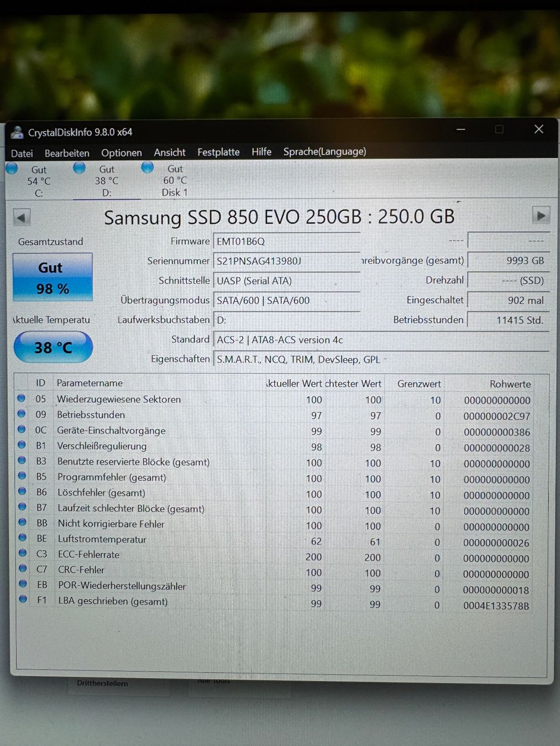This screenshot has width=560, height=746.
Task: Select the Luftstromtemperatur row text
Action: tap(102, 539)
